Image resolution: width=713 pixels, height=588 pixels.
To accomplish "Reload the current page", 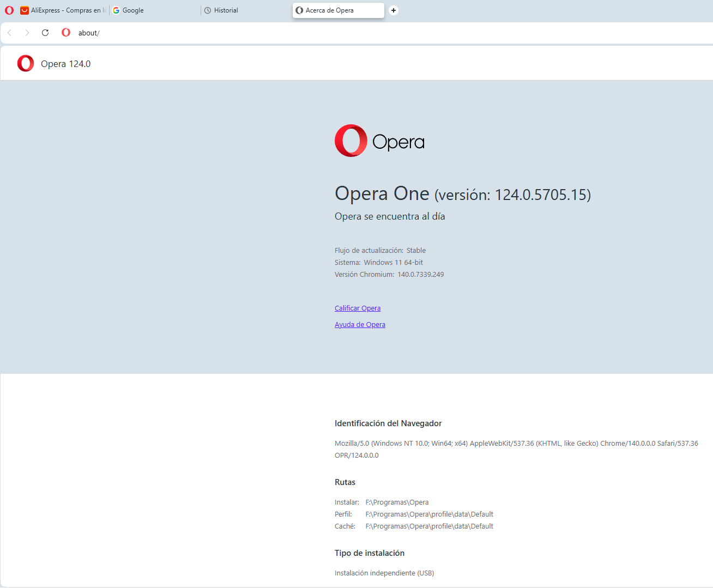I will (45, 33).
